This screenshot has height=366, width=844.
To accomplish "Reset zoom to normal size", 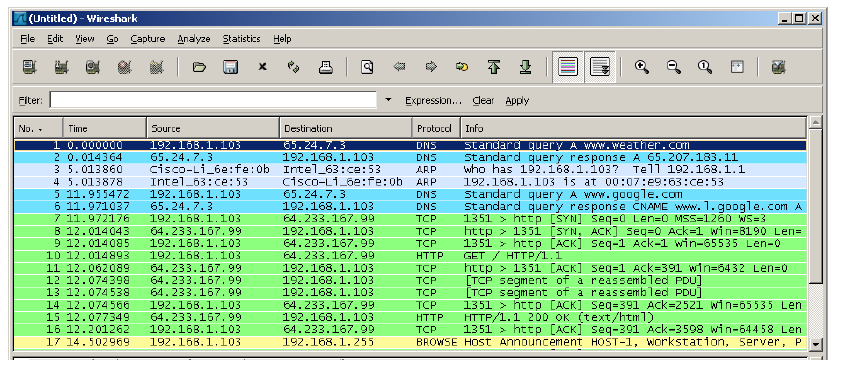I will (x=705, y=67).
